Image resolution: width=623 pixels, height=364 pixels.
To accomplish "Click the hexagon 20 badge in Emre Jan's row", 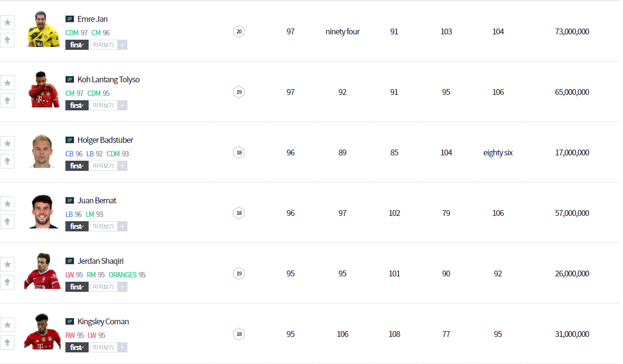I will pos(238,31).
